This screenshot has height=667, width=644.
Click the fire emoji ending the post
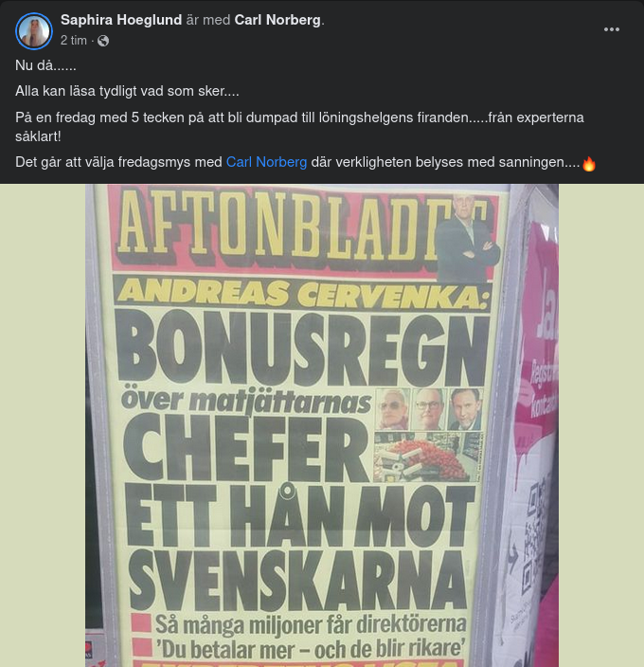tap(589, 163)
